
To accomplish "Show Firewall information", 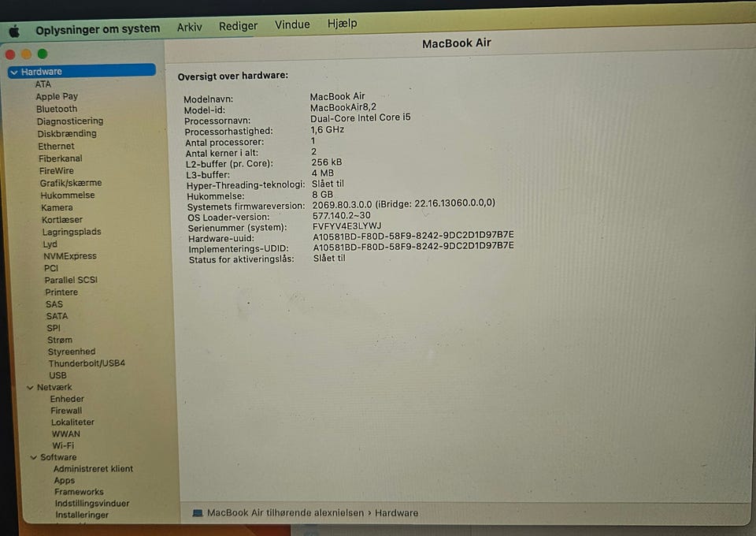I will [x=66, y=411].
